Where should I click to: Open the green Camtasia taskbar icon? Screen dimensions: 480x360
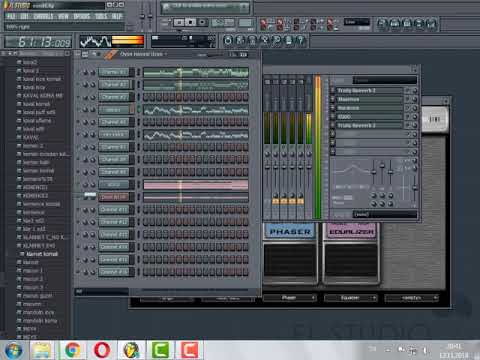[x=160, y=350]
